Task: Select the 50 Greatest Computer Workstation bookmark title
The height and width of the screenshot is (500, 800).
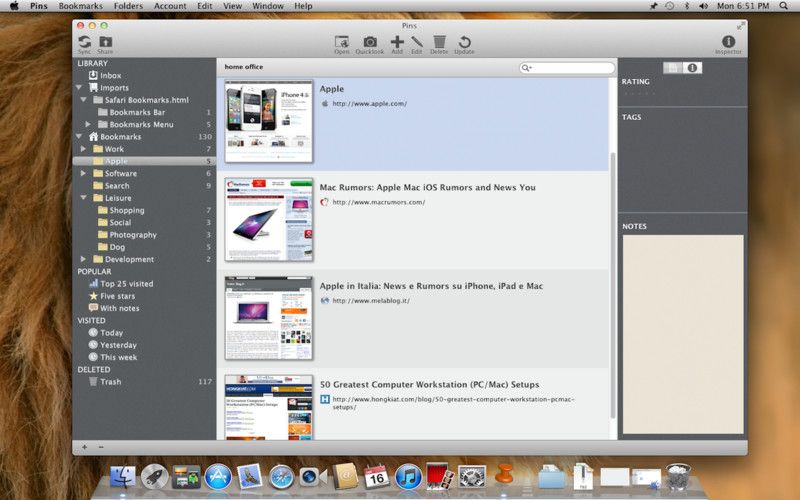Action: 430,385
